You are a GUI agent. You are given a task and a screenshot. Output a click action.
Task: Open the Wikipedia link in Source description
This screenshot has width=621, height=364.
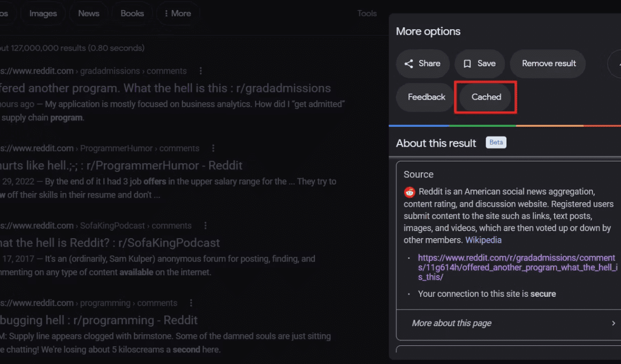click(483, 240)
